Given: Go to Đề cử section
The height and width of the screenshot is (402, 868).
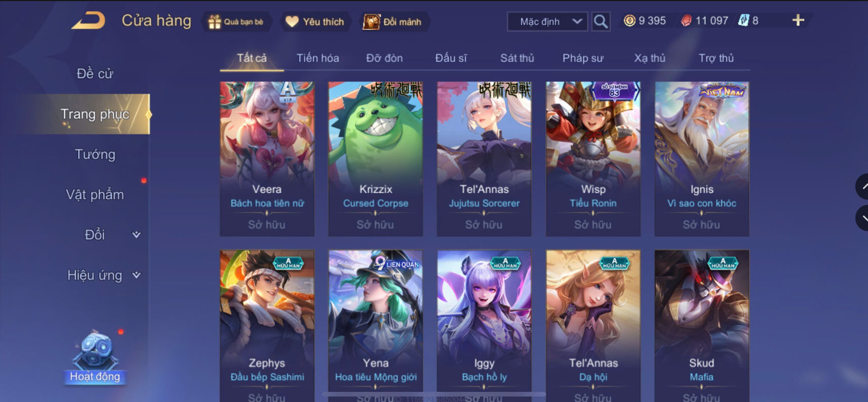Looking at the screenshot, I should [x=95, y=74].
